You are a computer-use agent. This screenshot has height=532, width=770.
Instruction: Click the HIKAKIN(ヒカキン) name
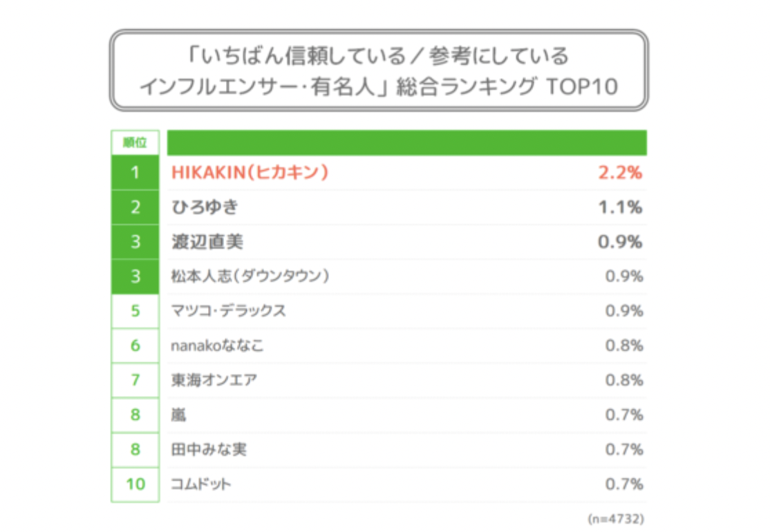(x=250, y=172)
